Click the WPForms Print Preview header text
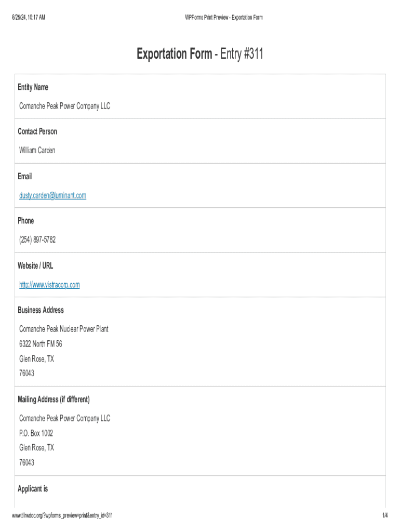 click(x=224, y=18)
